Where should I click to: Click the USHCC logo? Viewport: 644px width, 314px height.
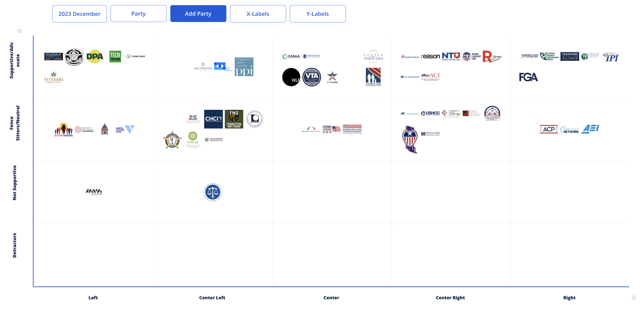pos(430,114)
